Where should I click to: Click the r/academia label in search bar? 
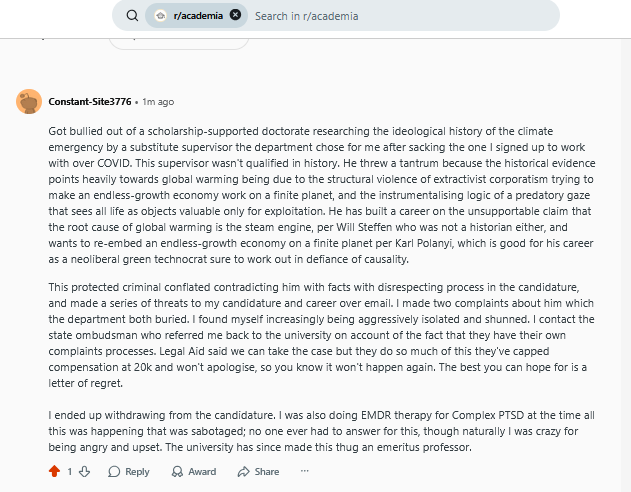point(198,16)
